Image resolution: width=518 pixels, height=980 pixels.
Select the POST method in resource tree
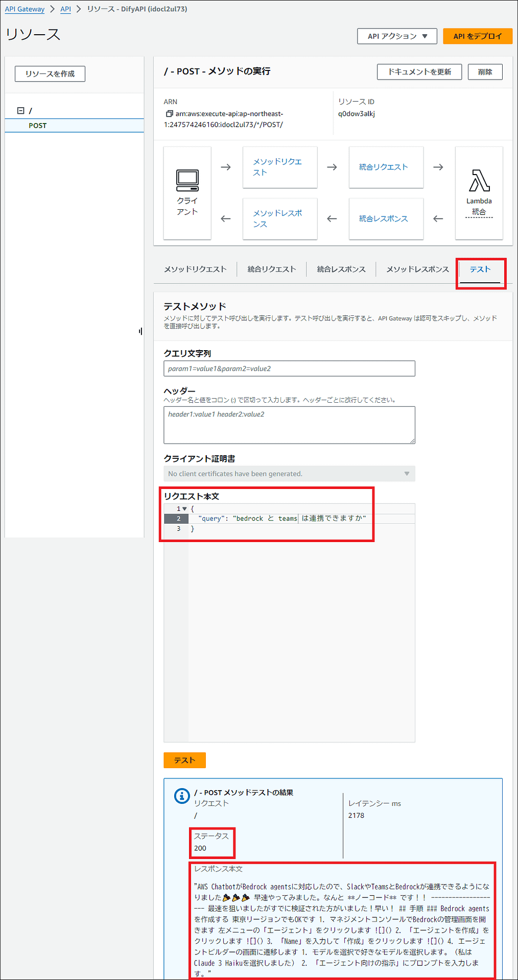click(38, 126)
